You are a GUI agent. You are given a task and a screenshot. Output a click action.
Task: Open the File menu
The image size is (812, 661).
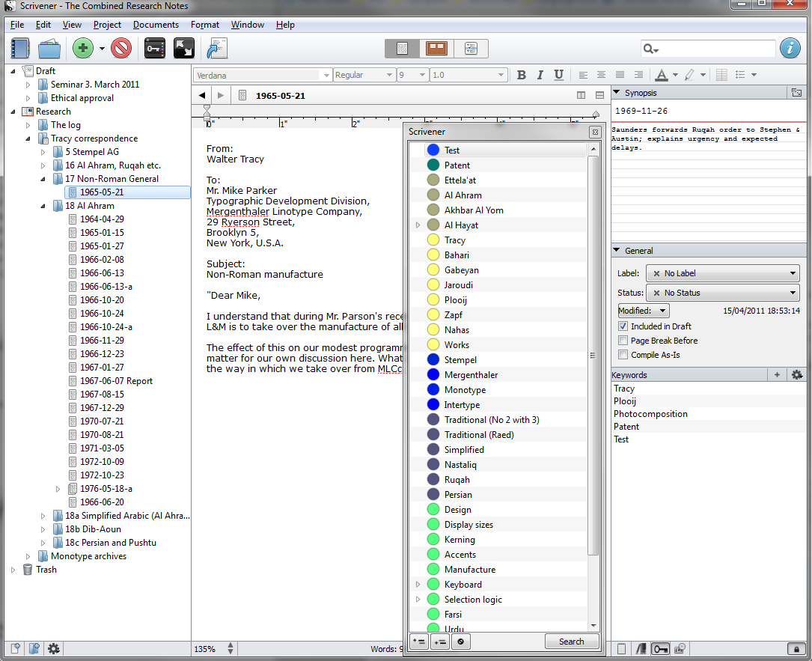coord(17,25)
